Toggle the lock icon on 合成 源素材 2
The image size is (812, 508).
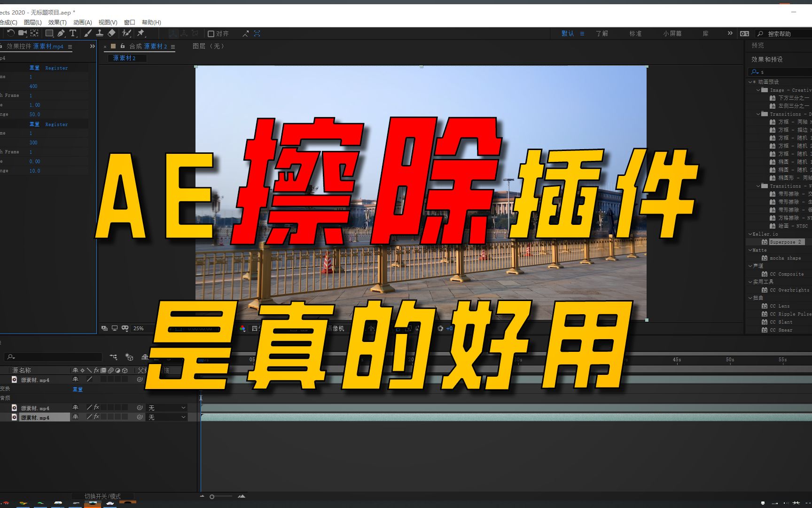tap(122, 47)
